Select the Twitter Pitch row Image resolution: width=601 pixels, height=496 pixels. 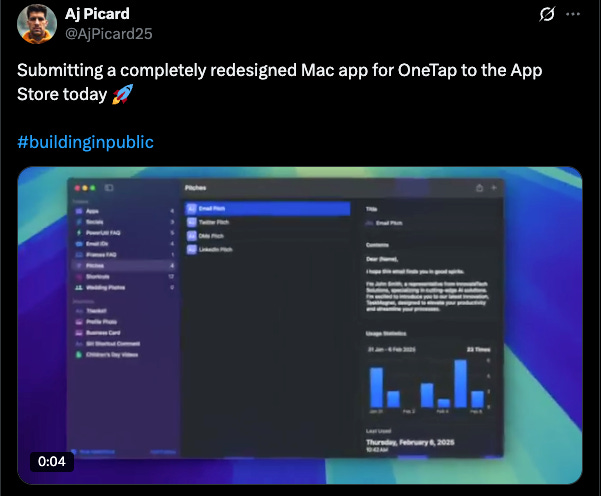click(267, 222)
